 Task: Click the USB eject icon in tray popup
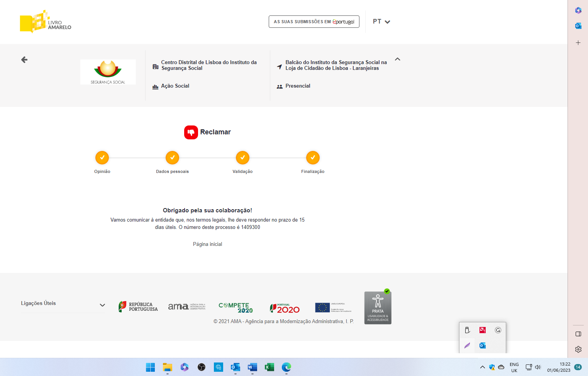tap(467, 330)
